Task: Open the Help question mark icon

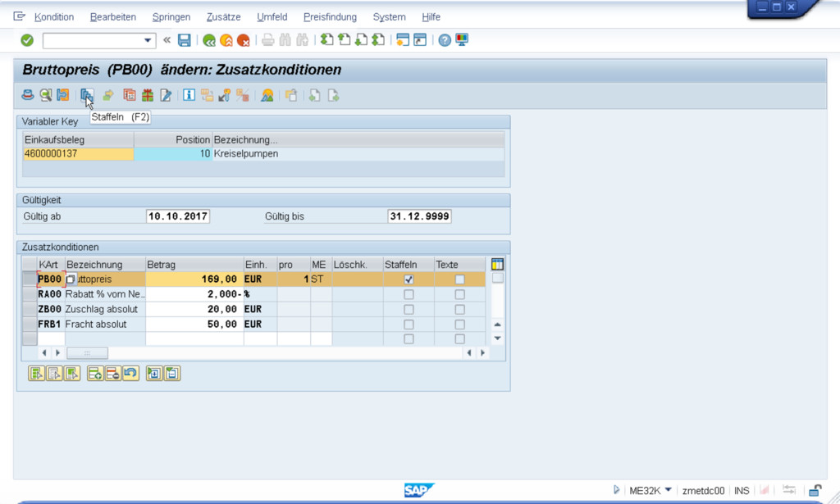Action: (x=444, y=40)
